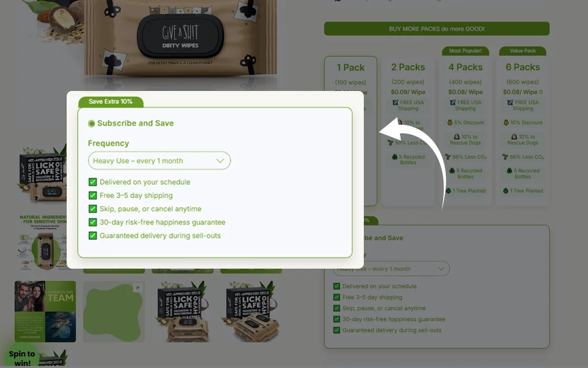Click the 66% Less CO₂ plant icon under 6 Packs
This screenshot has height=368, width=588.
(505, 157)
